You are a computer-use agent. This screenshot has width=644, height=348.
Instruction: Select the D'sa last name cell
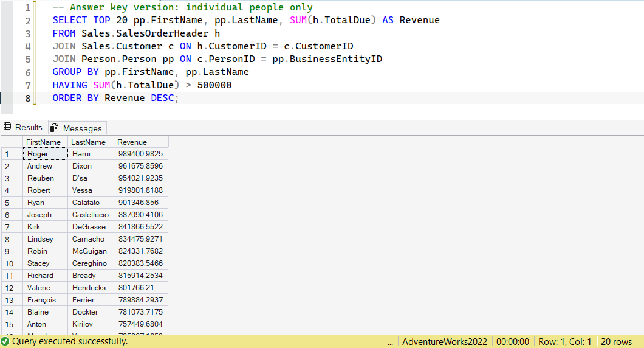point(91,178)
